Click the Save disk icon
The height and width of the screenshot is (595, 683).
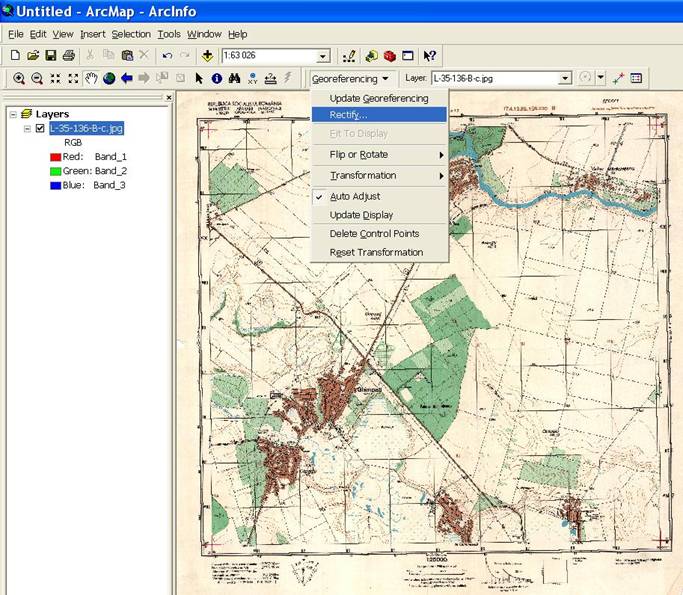pos(51,56)
